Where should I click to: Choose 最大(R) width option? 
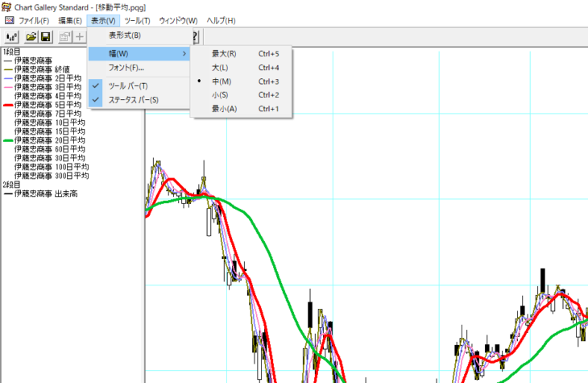pos(224,54)
